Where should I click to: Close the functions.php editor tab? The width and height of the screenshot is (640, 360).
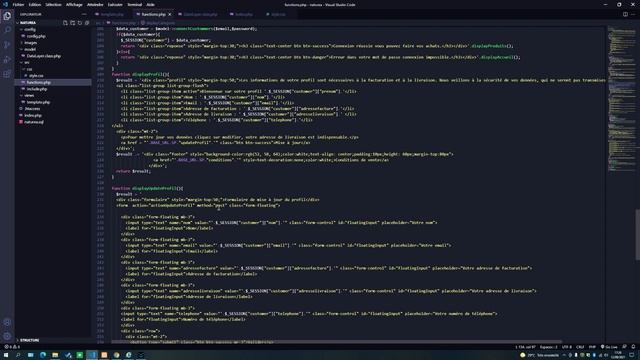click(x=170, y=14)
